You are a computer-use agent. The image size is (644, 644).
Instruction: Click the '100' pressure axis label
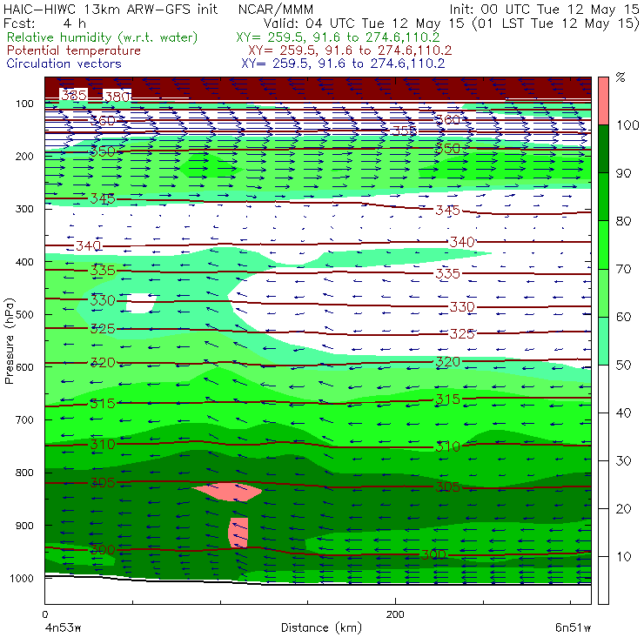tap(24, 104)
